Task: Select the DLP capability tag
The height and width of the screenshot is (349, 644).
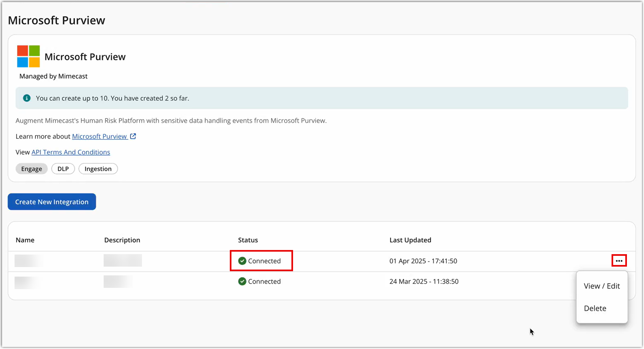Action: [63, 168]
